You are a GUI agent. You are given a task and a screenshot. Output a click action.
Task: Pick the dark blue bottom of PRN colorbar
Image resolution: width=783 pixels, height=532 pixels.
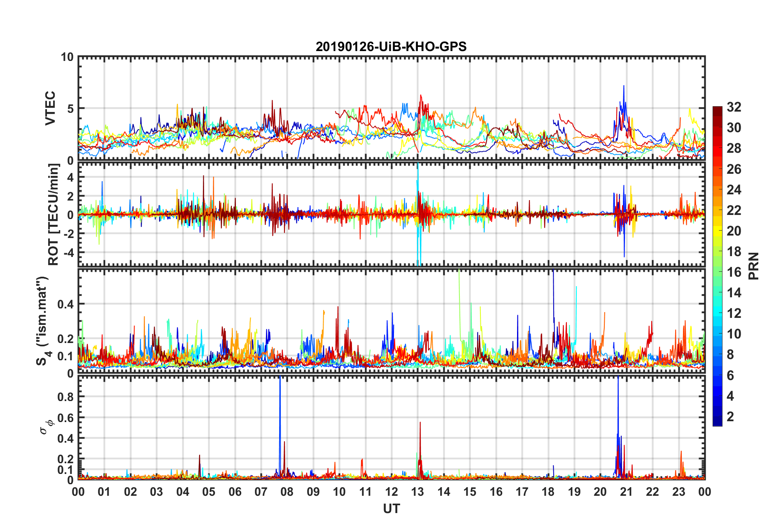[718, 421]
